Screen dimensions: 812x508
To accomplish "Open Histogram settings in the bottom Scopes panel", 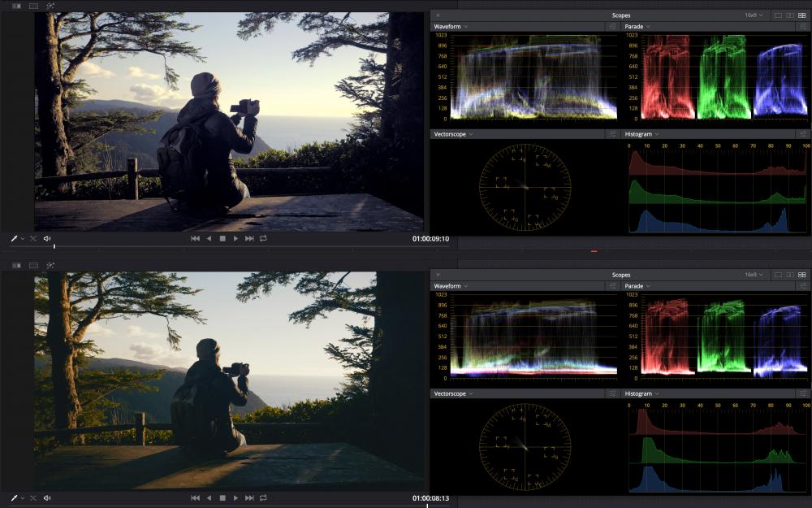I will [x=803, y=393].
